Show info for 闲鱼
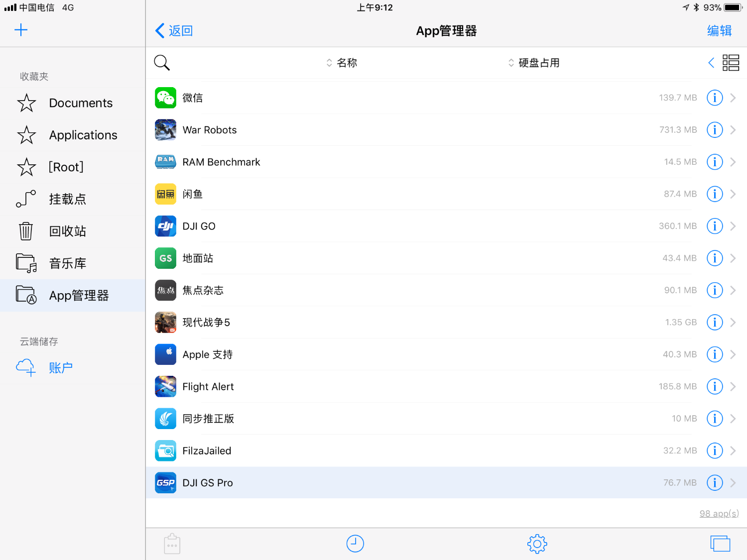Screen dimensions: 747x560 tap(715, 194)
